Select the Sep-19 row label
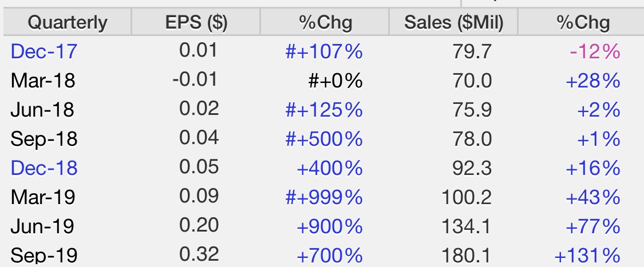The image size is (644, 267). pyautogui.click(x=44, y=256)
